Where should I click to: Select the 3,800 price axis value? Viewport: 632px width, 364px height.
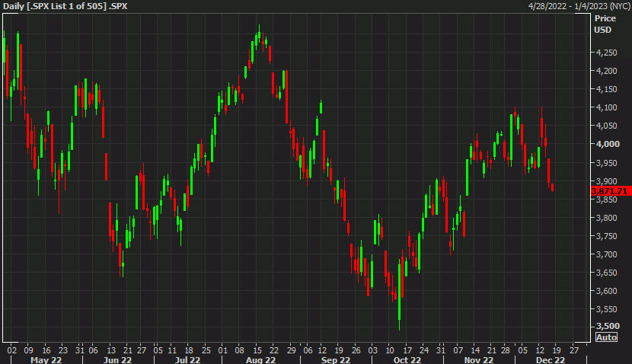(x=607, y=218)
